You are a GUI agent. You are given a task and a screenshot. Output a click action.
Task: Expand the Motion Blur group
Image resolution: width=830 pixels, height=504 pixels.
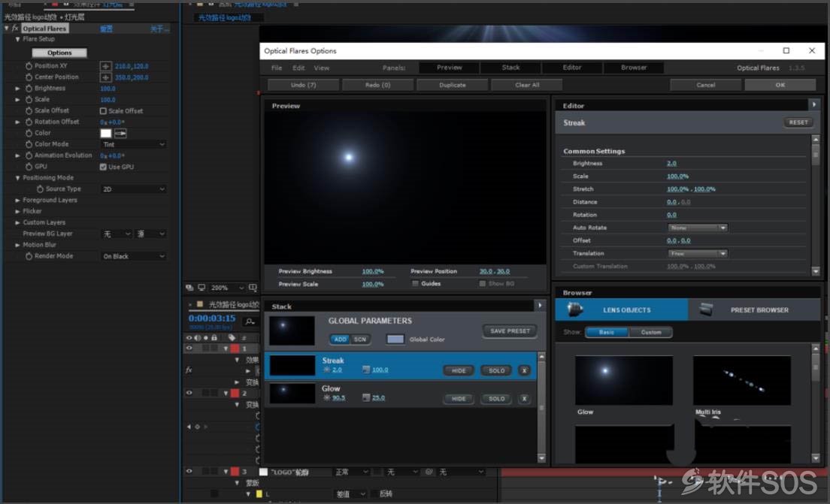[x=17, y=245]
